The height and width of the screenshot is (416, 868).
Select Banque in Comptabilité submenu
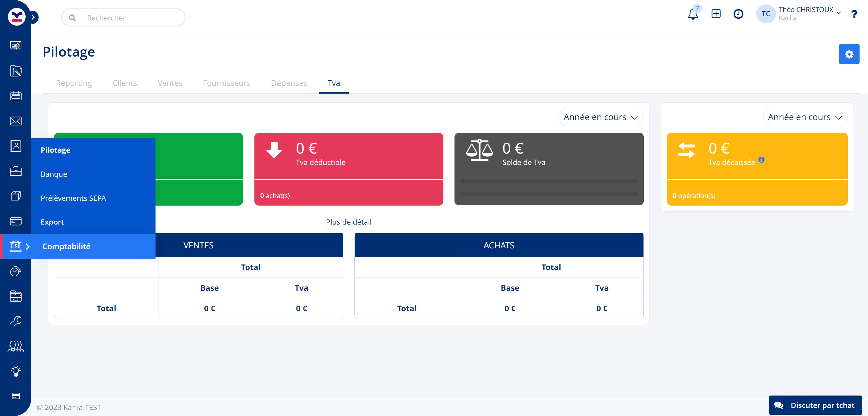(x=54, y=174)
